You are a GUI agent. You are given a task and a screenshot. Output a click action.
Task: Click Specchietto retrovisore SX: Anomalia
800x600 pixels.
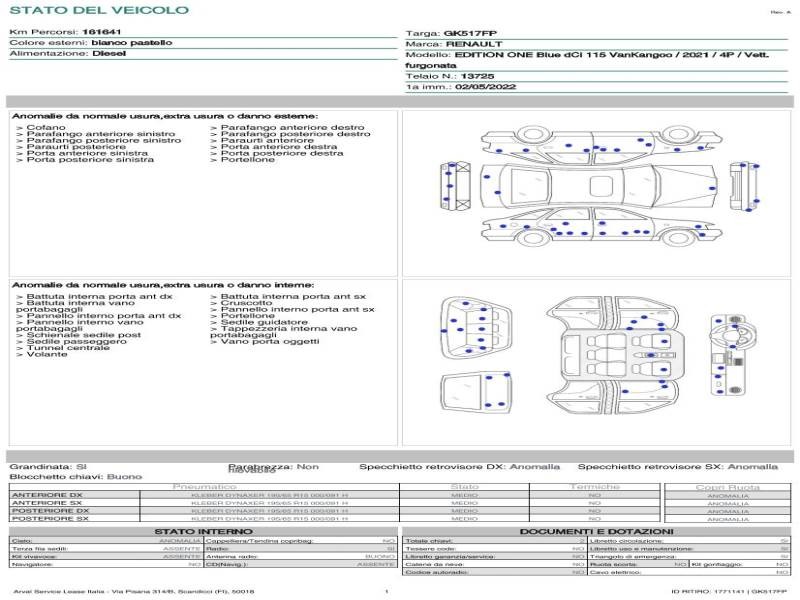pos(678,467)
